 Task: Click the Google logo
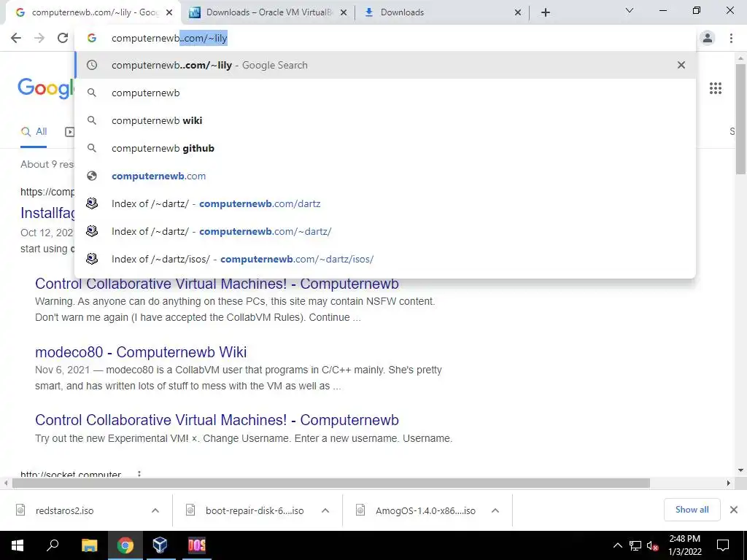tap(46, 88)
